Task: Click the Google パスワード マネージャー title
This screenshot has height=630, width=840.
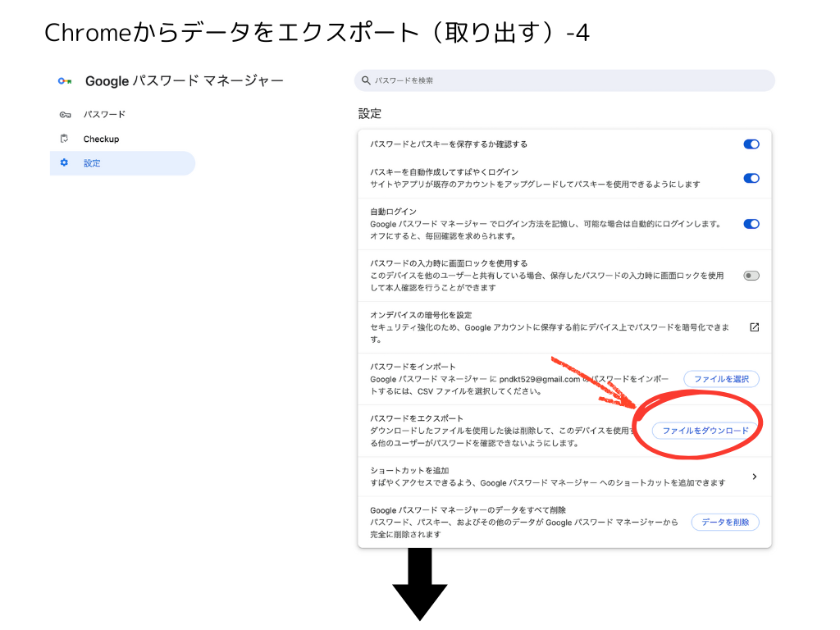Action: [185, 81]
